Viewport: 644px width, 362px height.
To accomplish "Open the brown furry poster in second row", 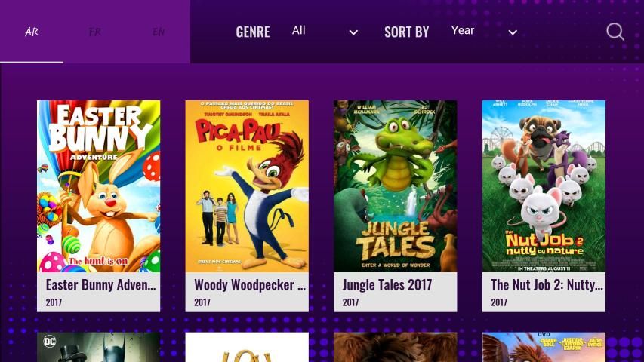I will 395,347.
